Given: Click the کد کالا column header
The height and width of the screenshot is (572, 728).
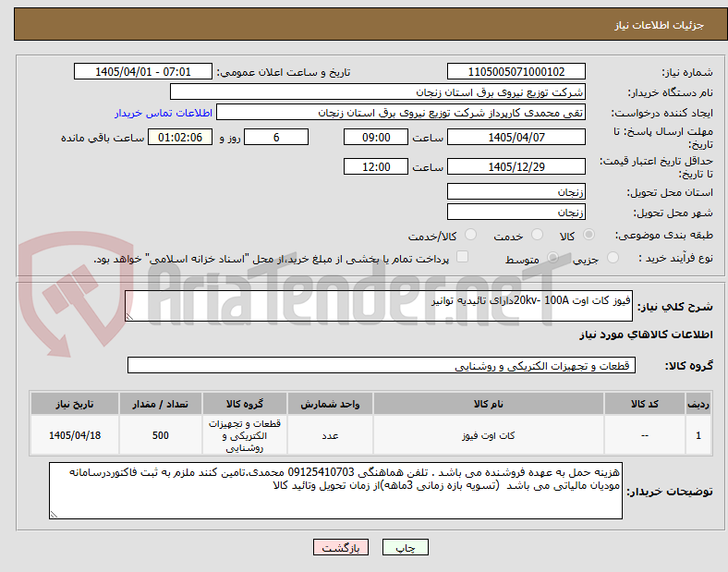Looking at the screenshot, I should point(645,404).
